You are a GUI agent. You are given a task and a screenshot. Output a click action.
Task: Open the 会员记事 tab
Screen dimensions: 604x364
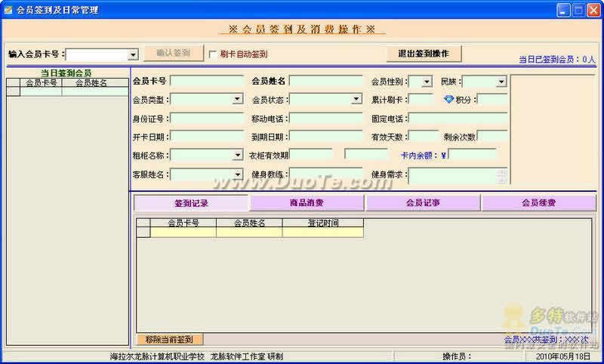click(x=423, y=203)
